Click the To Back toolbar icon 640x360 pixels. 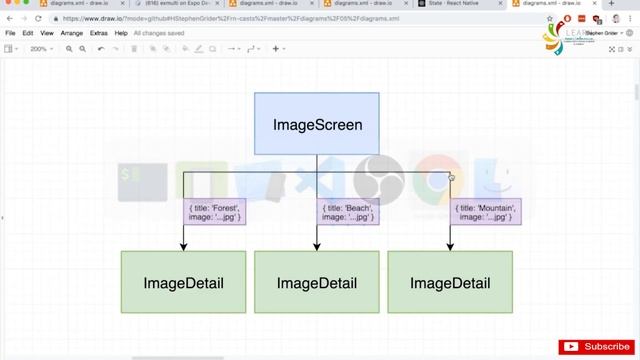pos(167,49)
